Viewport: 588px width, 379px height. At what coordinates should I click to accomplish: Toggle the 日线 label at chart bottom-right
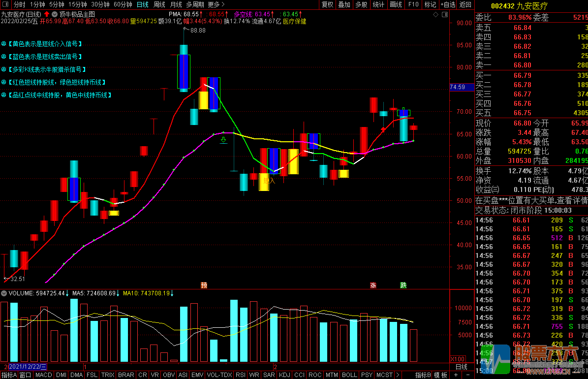tap(461, 367)
